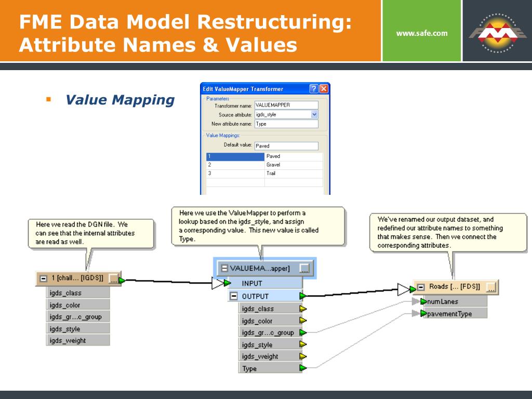Select mapping row 1 Paved source cell

235,156
